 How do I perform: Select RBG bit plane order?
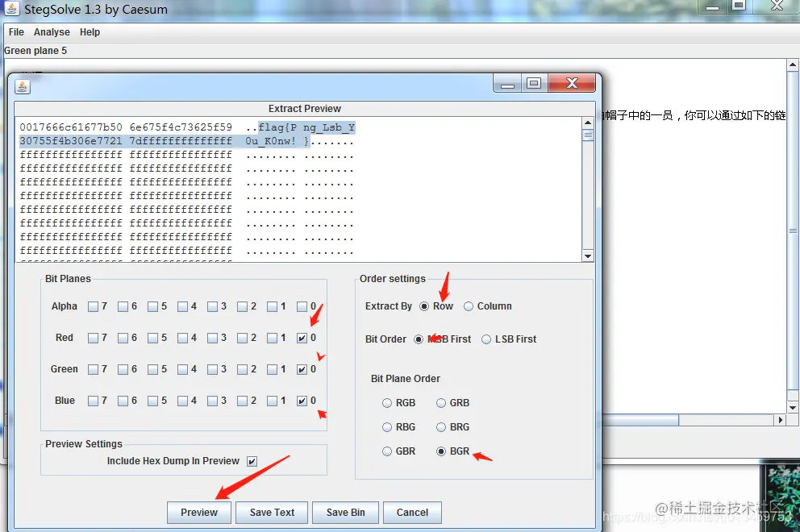point(387,427)
